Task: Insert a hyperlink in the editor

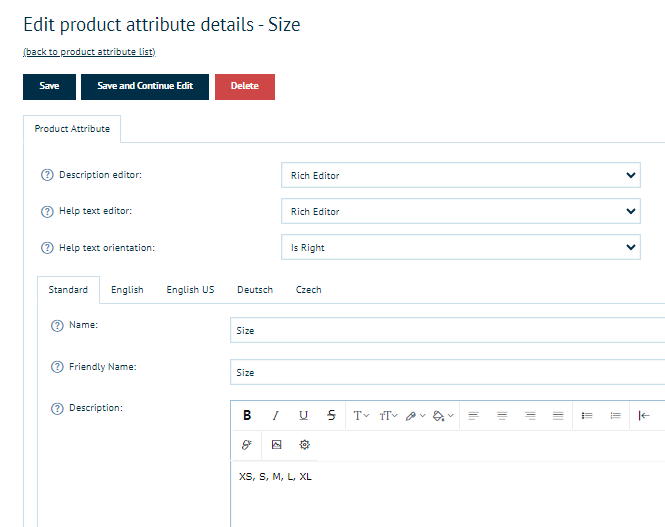Action: pyautogui.click(x=247, y=444)
